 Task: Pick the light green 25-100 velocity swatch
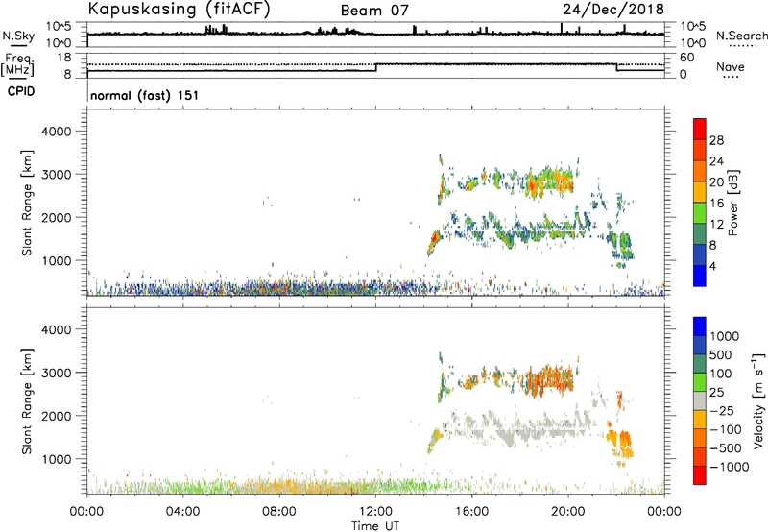tap(700, 383)
